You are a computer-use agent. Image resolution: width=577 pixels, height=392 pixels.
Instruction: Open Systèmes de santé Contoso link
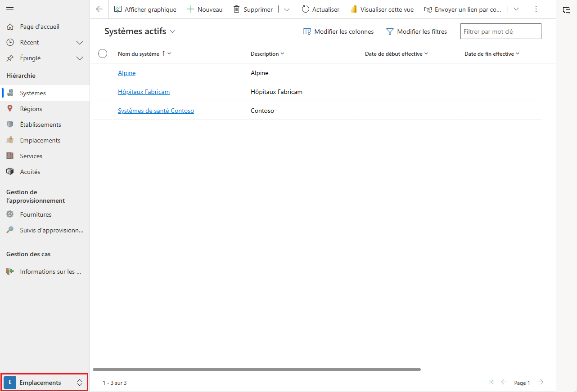pyautogui.click(x=156, y=111)
